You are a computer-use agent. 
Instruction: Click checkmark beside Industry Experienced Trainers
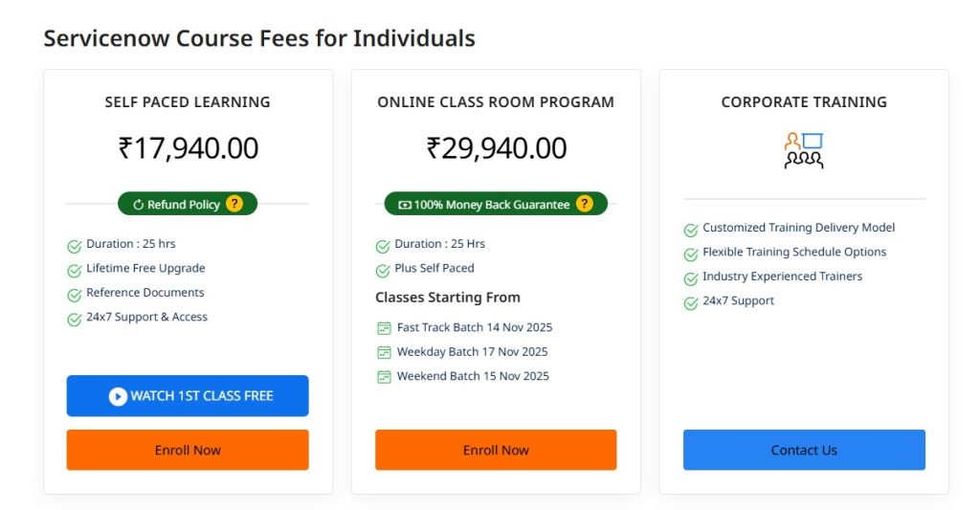(x=691, y=278)
